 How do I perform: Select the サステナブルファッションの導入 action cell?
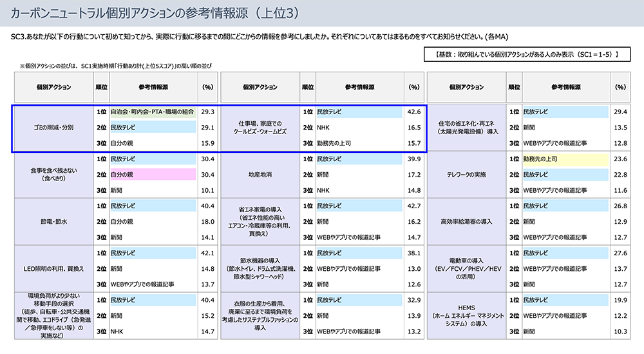260,316
